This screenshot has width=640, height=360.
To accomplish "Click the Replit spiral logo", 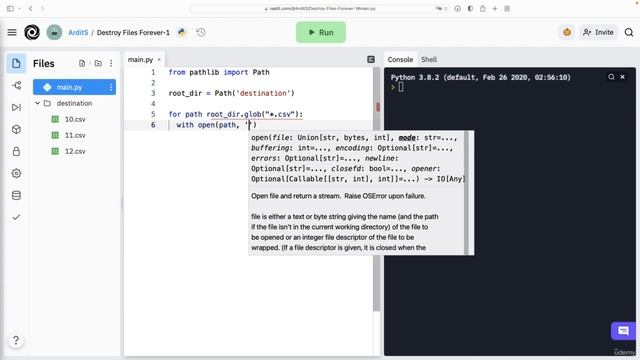I will (32, 32).
